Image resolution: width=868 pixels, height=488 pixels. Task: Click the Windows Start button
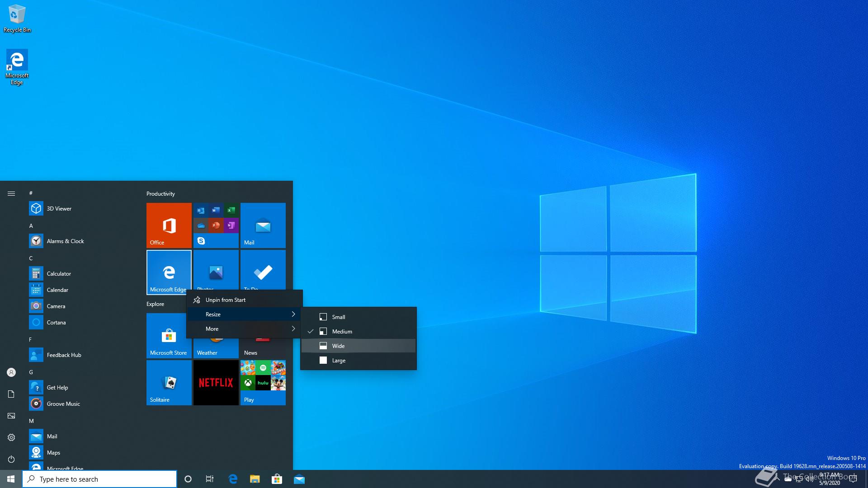[11, 479]
